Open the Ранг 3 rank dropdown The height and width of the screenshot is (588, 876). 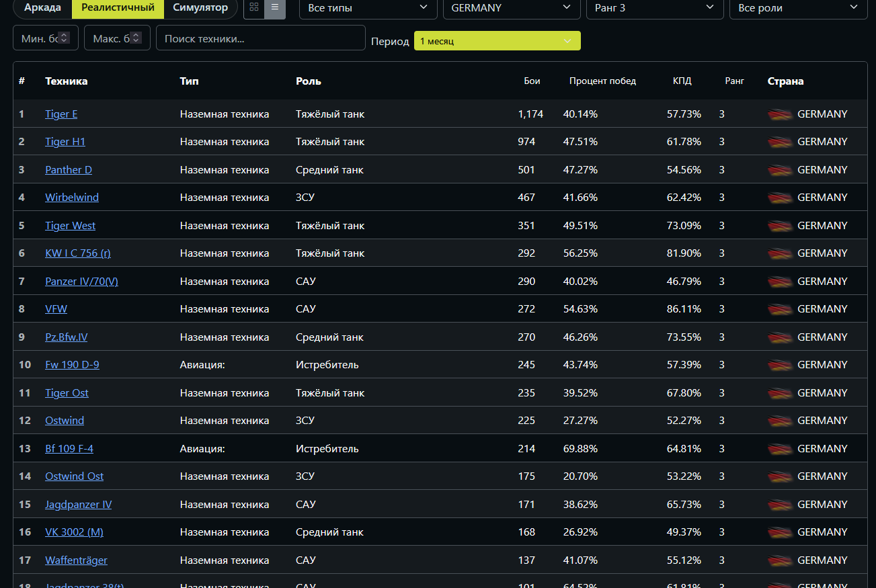point(655,8)
